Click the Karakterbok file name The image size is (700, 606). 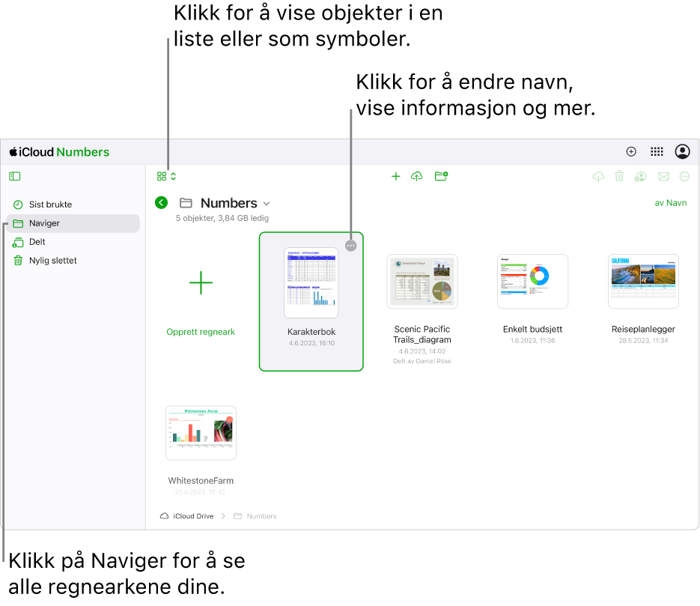coord(311,332)
